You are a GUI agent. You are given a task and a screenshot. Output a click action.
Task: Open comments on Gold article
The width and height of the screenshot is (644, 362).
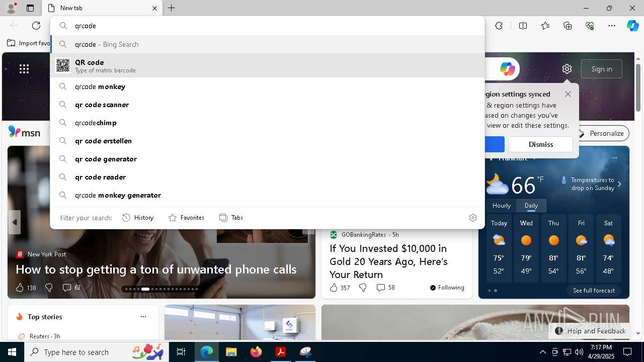[385, 288]
